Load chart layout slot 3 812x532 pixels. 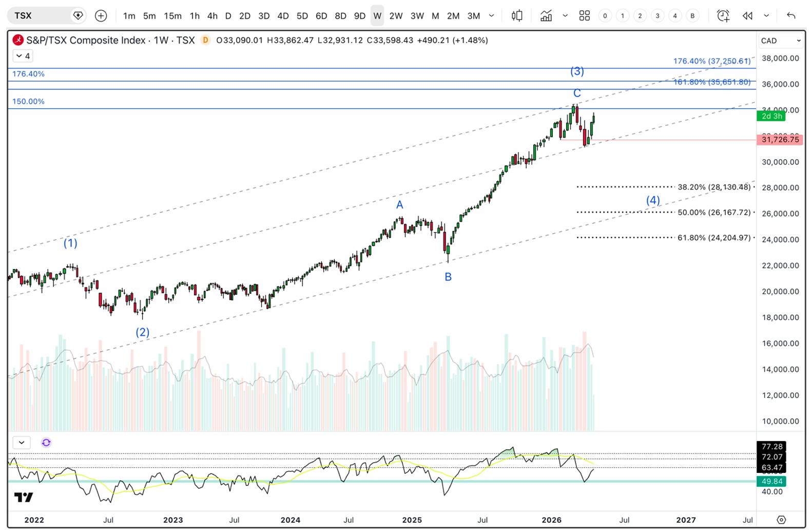coord(658,16)
